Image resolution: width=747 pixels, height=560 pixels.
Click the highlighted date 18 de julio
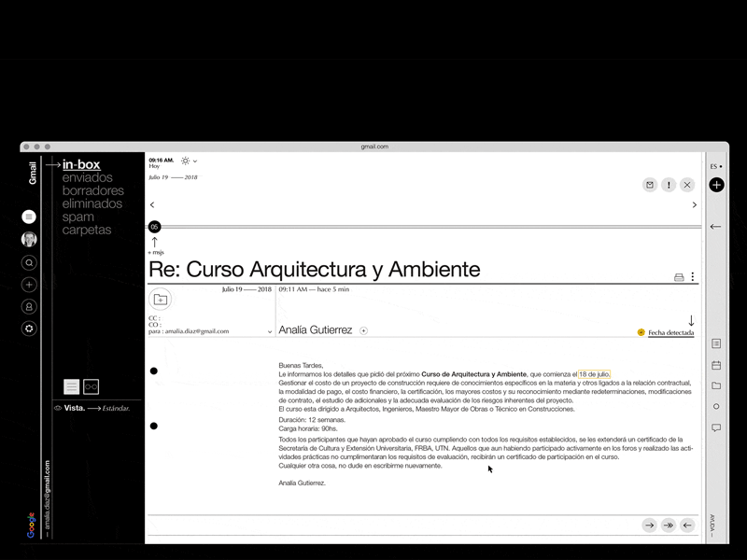coord(594,374)
